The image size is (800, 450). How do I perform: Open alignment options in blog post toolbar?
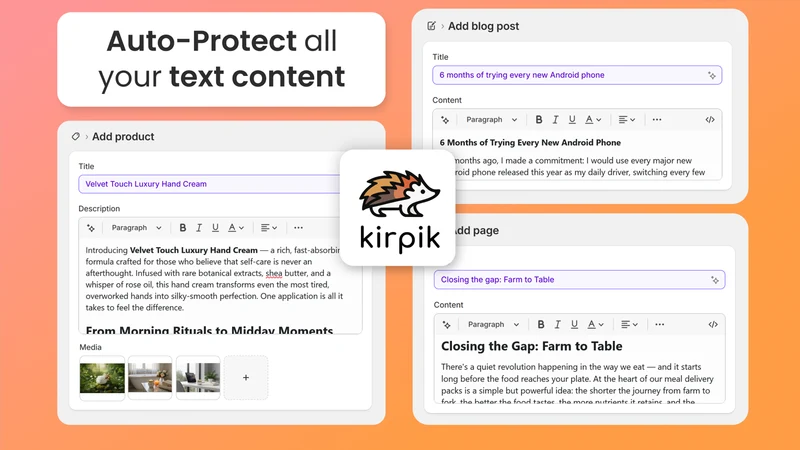click(x=627, y=120)
